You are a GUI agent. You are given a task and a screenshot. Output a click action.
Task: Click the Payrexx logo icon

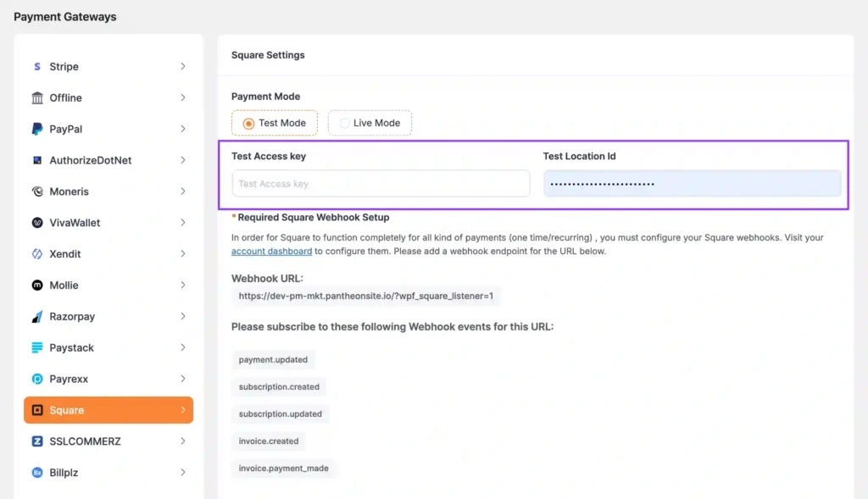click(x=37, y=379)
